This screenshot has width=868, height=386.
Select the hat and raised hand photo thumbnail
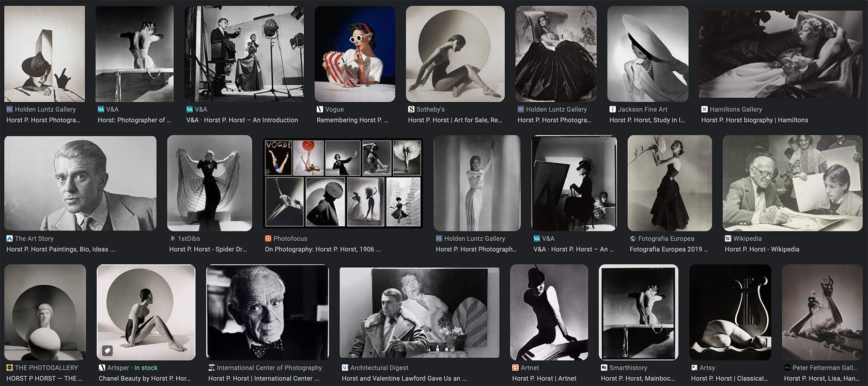pyautogui.click(x=44, y=54)
